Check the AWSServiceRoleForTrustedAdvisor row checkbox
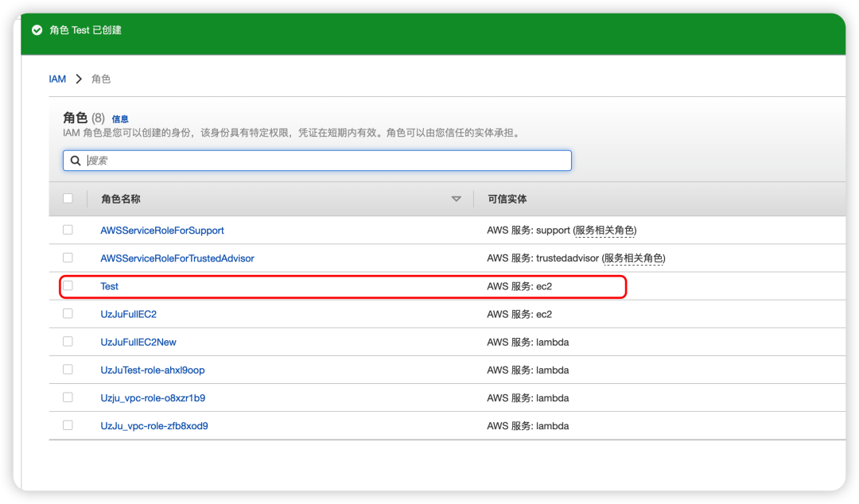Image resolution: width=859 pixels, height=504 pixels. (68, 258)
